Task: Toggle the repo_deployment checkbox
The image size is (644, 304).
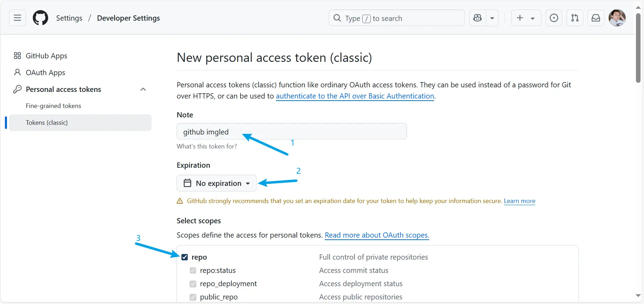Action: click(x=193, y=284)
